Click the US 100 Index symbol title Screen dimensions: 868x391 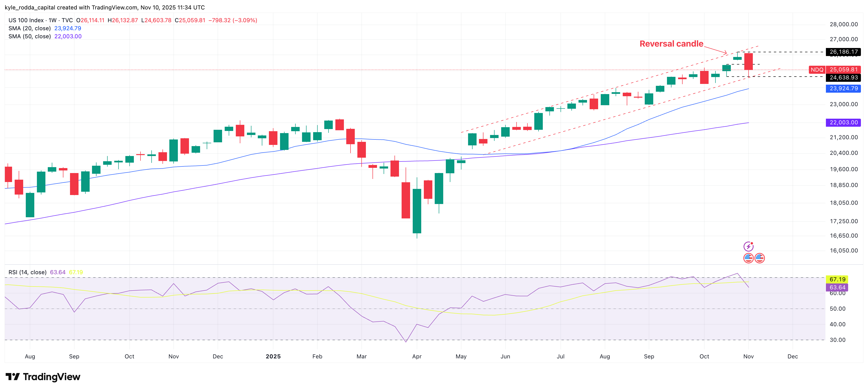pos(26,20)
